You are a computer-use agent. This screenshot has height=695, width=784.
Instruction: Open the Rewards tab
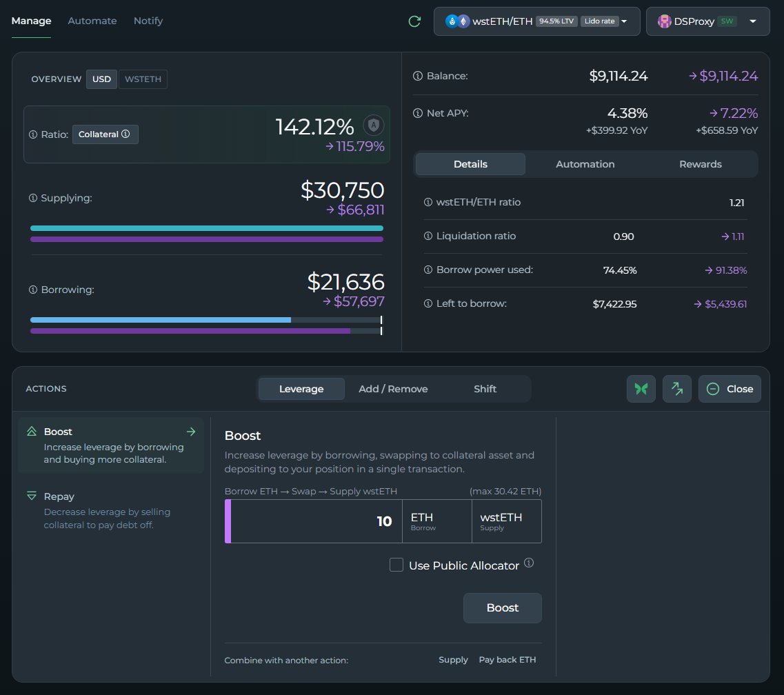700,164
